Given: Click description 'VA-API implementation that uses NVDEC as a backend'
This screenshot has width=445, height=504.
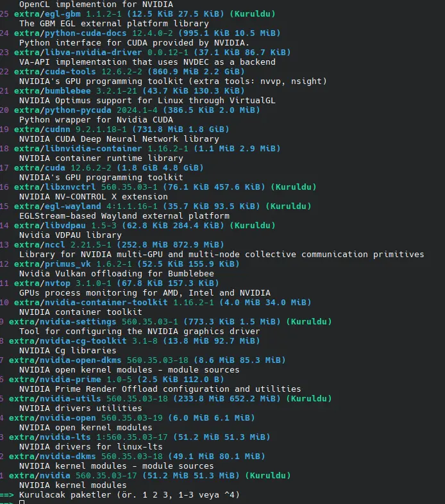Looking at the screenshot, I should (147, 62).
